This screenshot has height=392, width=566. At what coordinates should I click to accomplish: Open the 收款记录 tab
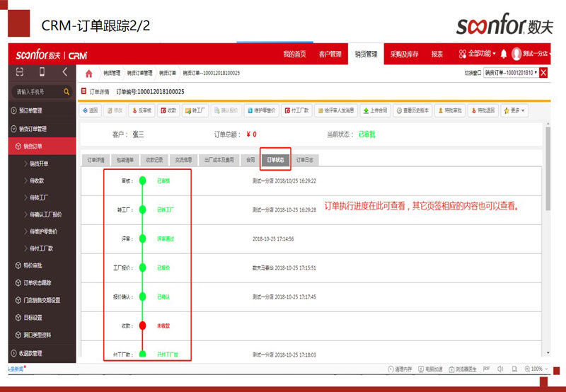click(x=153, y=160)
